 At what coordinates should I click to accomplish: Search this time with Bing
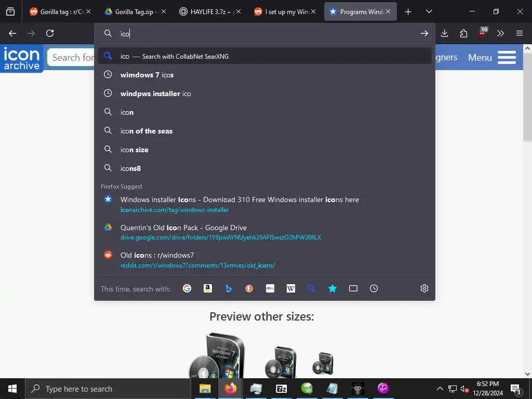pos(229,288)
